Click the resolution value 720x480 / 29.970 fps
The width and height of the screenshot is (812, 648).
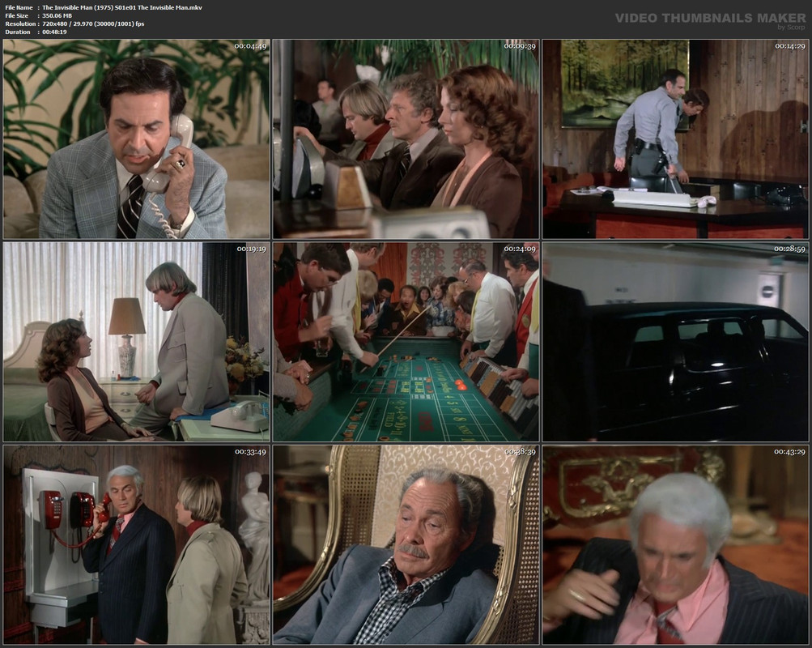click(x=93, y=23)
